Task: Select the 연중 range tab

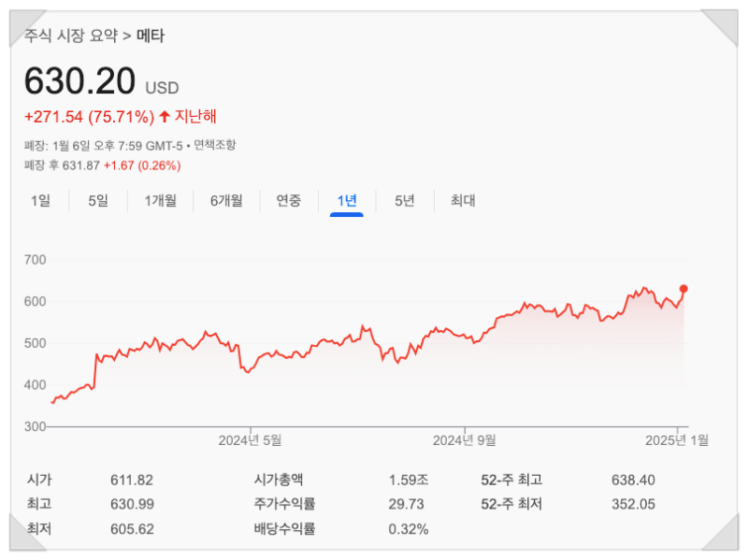Action: click(289, 200)
